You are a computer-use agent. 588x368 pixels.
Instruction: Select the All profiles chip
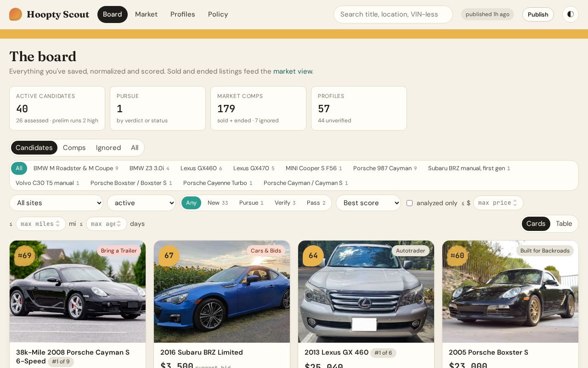pos(19,168)
